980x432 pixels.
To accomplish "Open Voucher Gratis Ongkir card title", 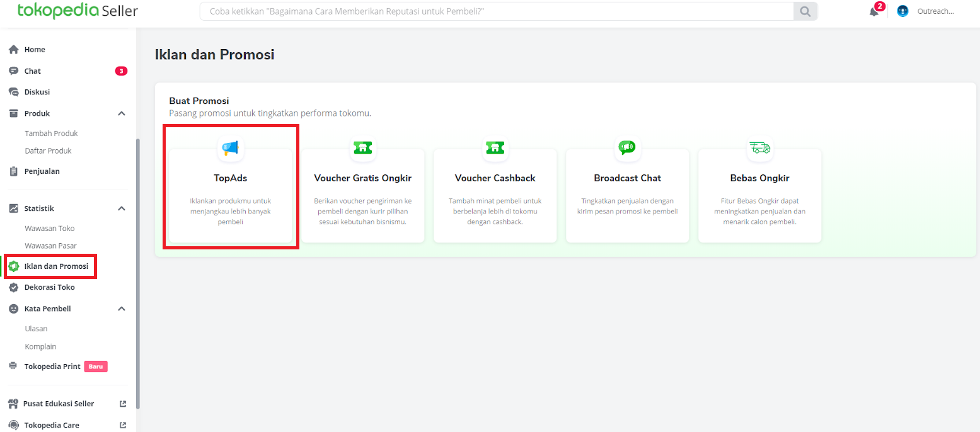I will pos(362,178).
